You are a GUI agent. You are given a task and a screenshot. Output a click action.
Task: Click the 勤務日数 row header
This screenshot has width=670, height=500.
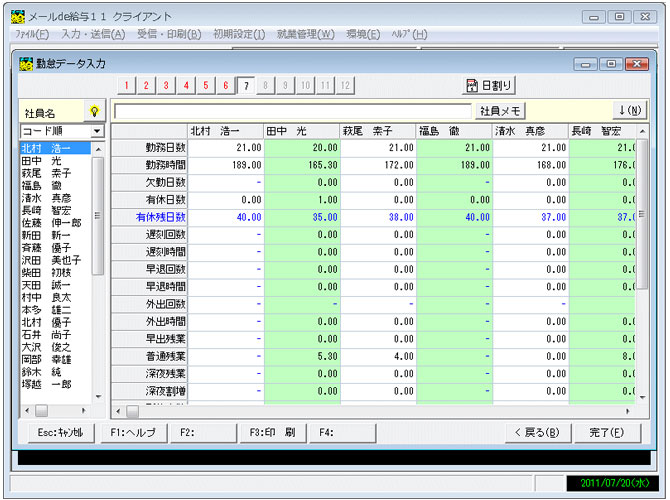coord(149,148)
